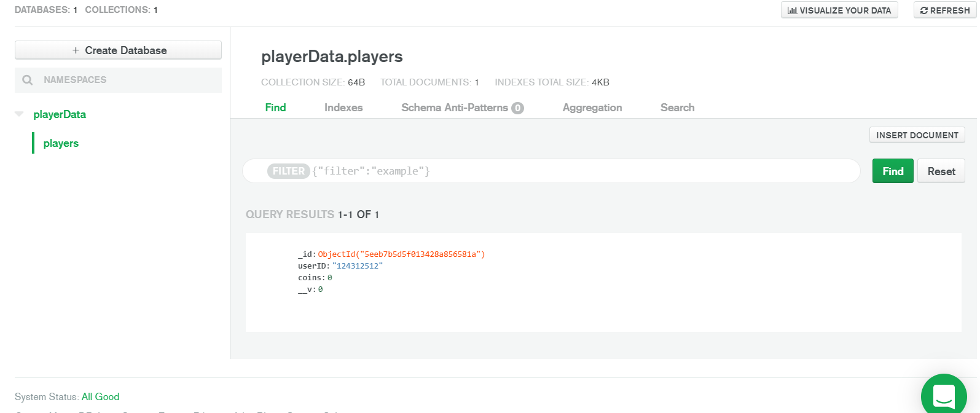Select the Find tab

275,108
